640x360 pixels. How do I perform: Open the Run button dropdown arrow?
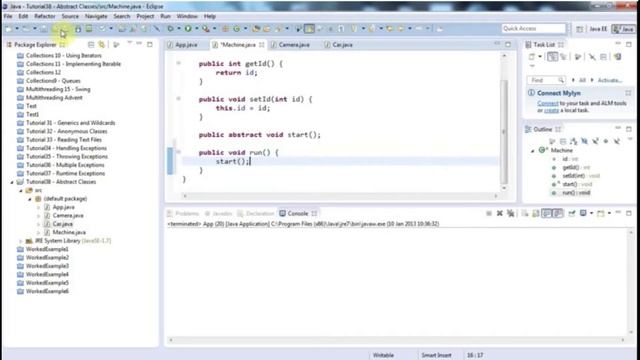pyautogui.click(x=196, y=29)
